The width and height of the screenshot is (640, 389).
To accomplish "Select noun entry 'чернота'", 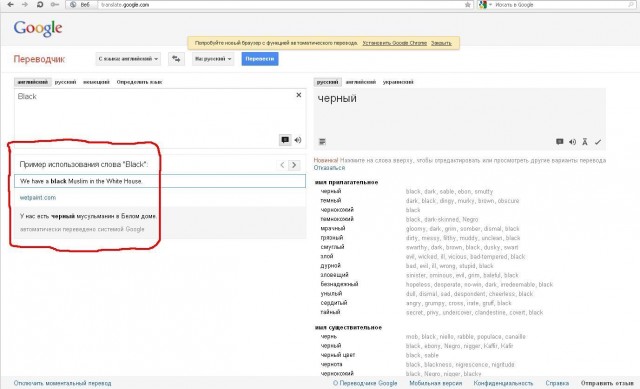I will pos(331,365).
